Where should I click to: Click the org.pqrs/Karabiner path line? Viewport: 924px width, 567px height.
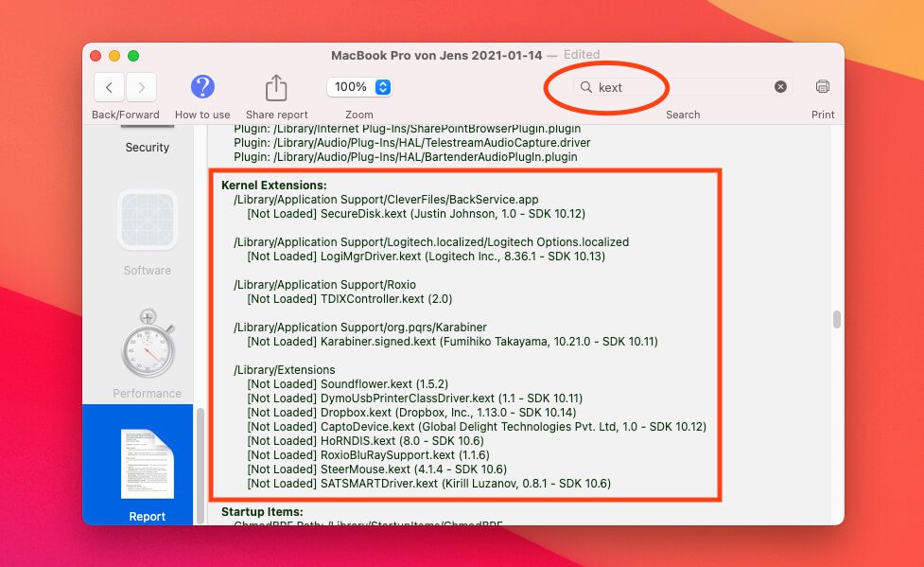click(360, 328)
